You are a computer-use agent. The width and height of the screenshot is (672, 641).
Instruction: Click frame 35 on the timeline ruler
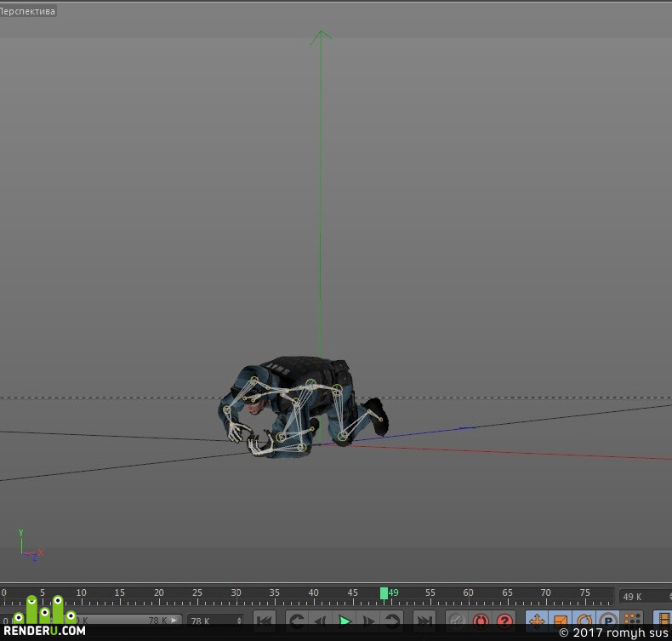click(275, 593)
